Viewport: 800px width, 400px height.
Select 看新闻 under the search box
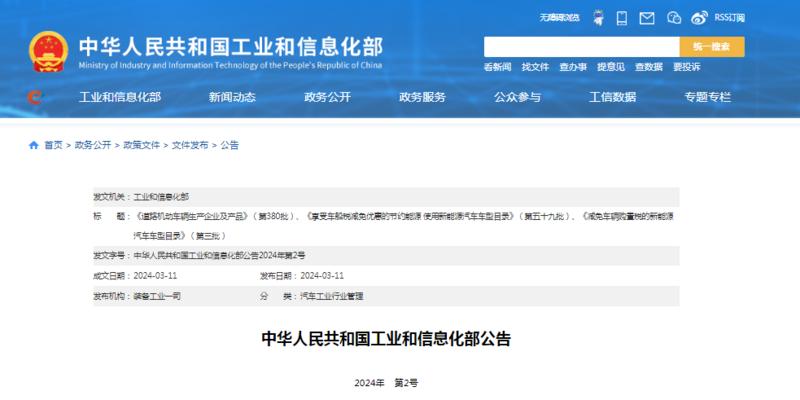497,67
